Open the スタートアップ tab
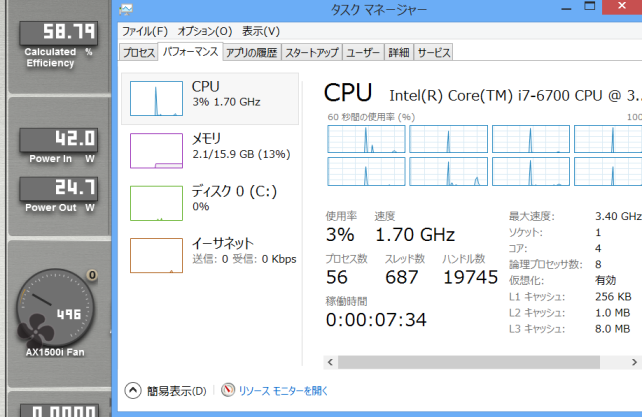This screenshot has width=642, height=417. click(x=311, y=52)
